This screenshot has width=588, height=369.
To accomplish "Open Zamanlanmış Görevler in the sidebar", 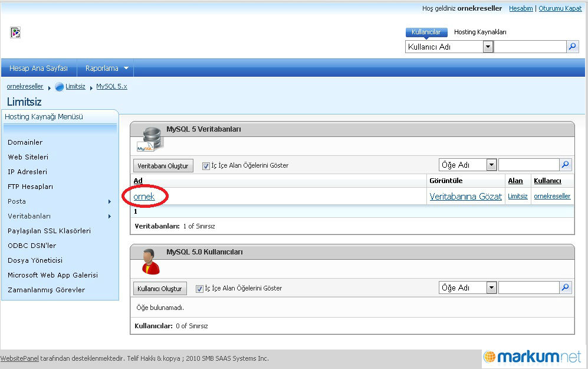I will tap(47, 290).
